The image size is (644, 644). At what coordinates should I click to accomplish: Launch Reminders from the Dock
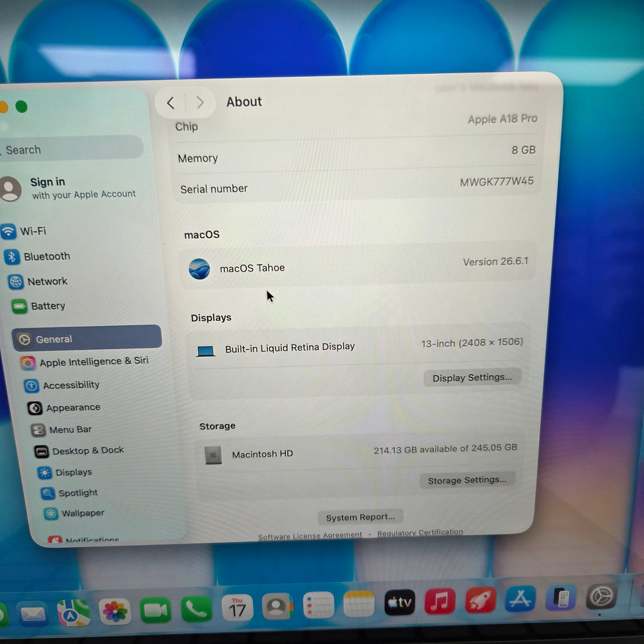[x=318, y=606]
